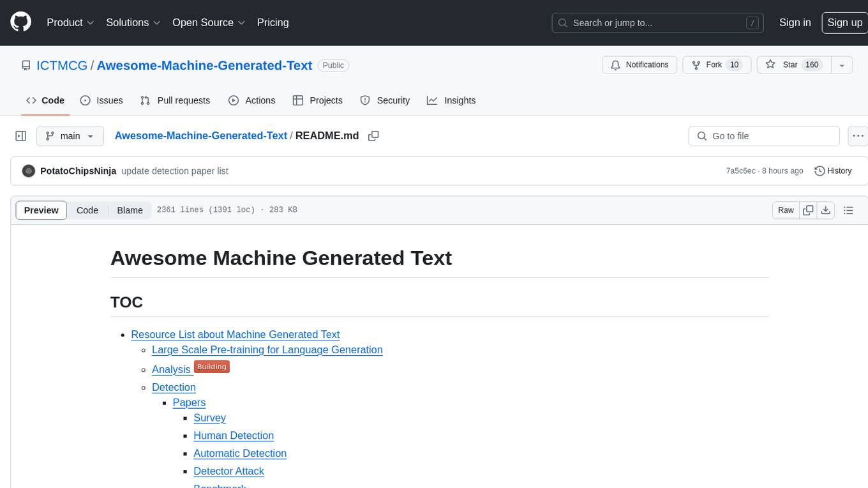Image resolution: width=868 pixels, height=488 pixels.
Task: Open commit 7a5c6ec
Action: 740,171
